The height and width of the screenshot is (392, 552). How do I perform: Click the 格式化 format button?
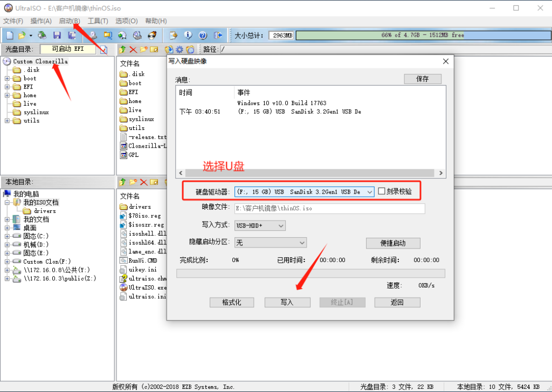[232, 302]
